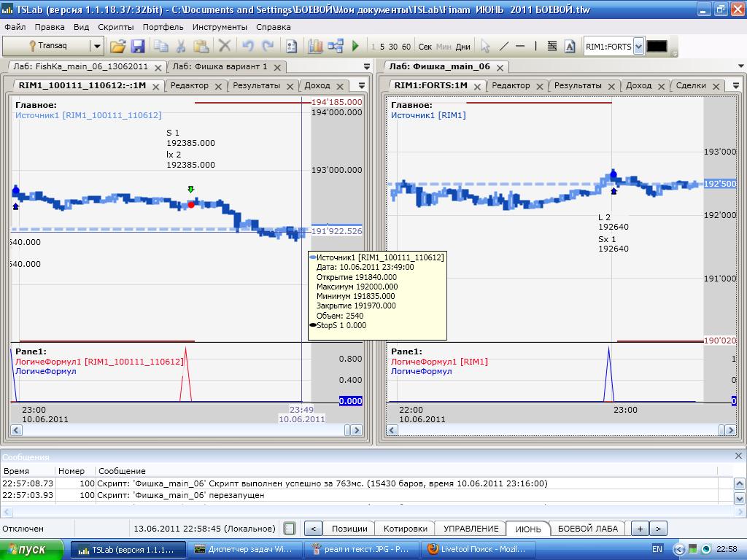Open Диспетчер задач from the Windows taskbar
This screenshot has height=560, width=747.
coord(244,549)
